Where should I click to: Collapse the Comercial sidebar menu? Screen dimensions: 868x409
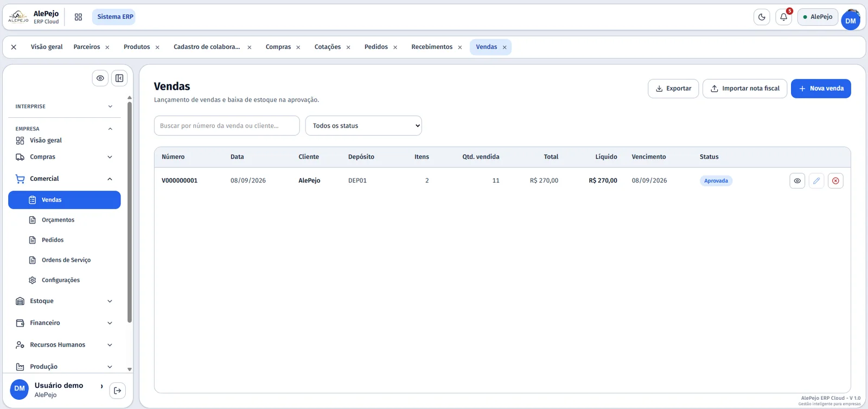coord(65,179)
